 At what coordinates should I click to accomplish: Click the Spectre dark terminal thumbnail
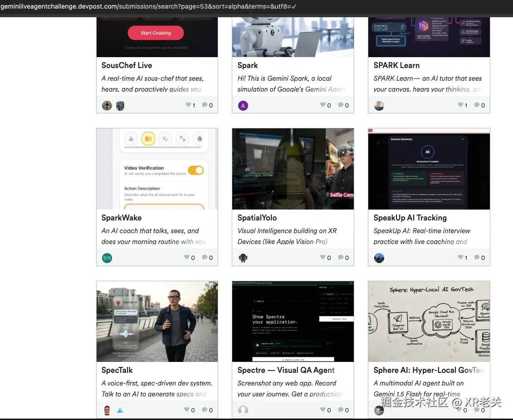pyautogui.click(x=293, y=321)
